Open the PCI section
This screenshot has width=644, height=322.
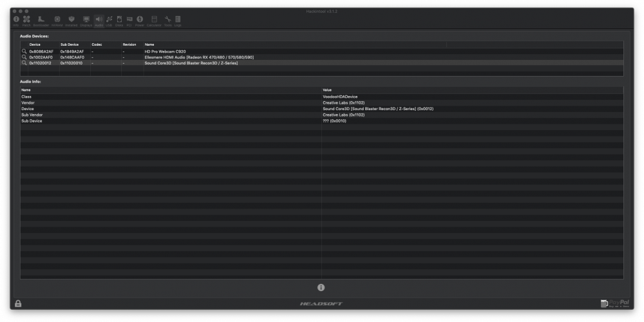coord(129,21)
